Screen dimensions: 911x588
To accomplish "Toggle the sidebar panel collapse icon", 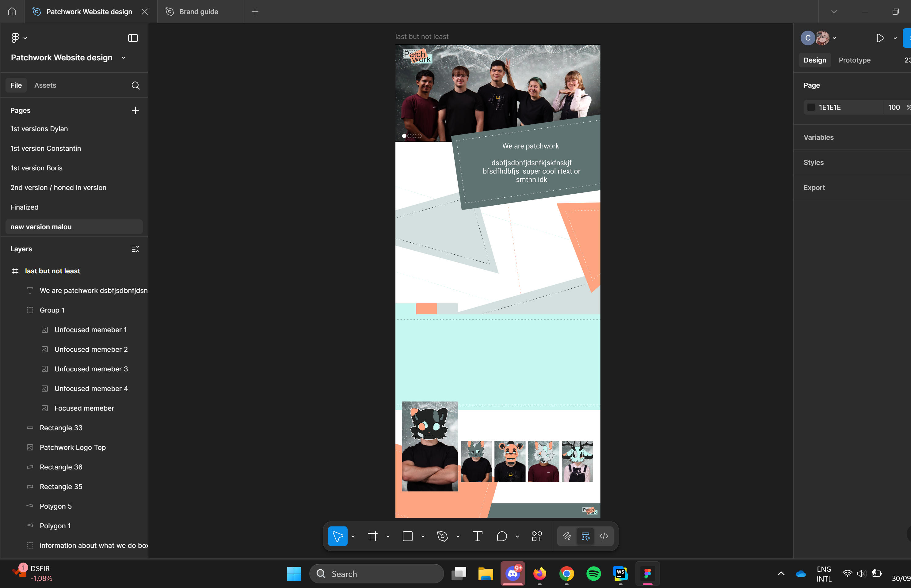I will 133,38.
